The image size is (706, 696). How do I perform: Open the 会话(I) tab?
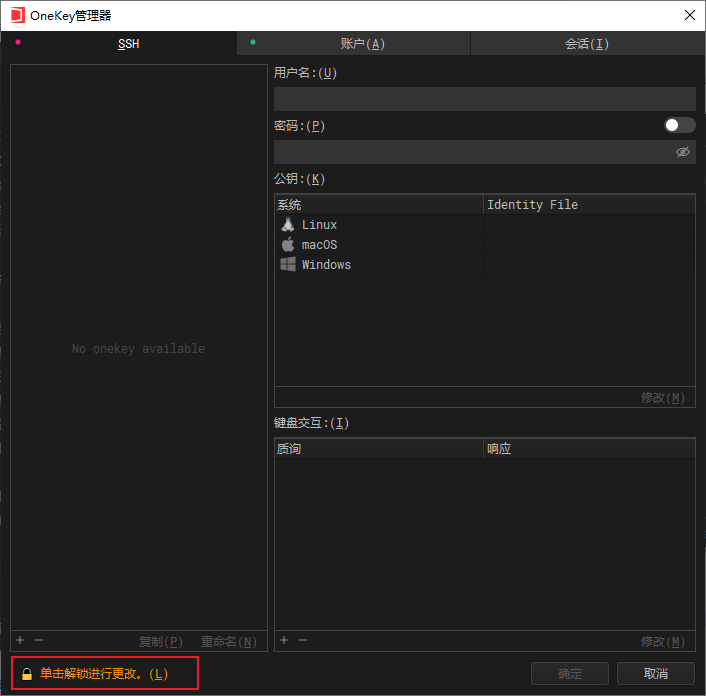[587, 44]
